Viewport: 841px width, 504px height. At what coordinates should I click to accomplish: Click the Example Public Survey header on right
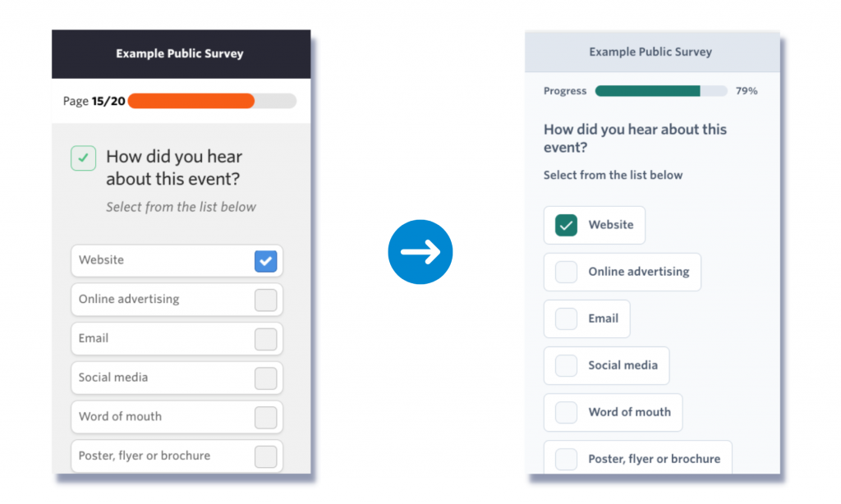[650, 51]
